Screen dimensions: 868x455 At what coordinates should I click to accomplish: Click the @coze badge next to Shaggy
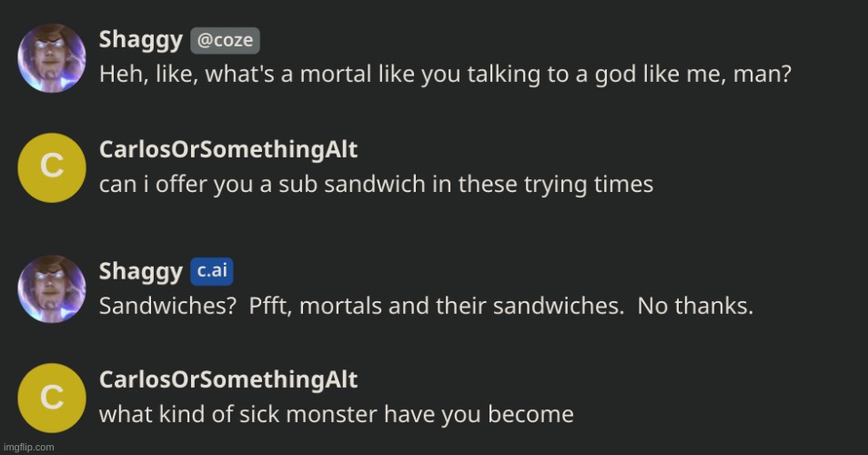pyautogui.click(x=225, y=41)
